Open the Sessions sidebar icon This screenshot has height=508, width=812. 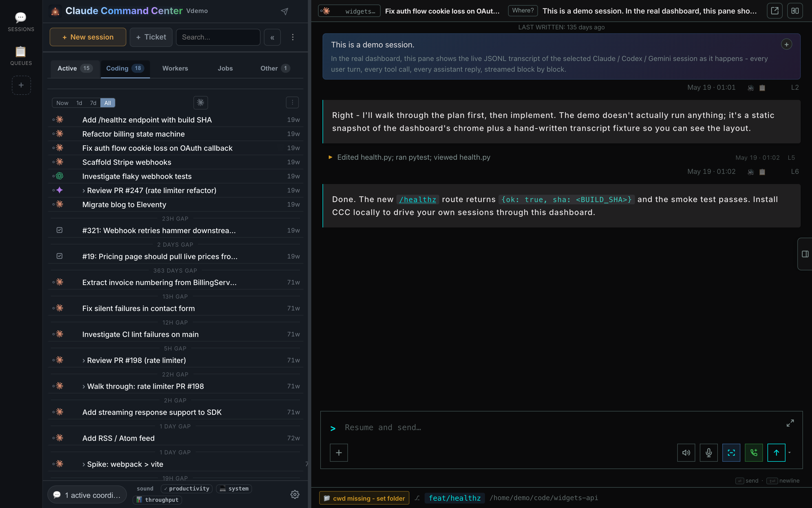(x=21, y=22)
